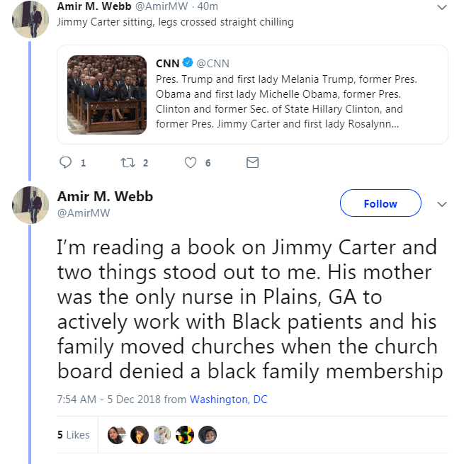Click the last liker's avatar

point(207,434)
